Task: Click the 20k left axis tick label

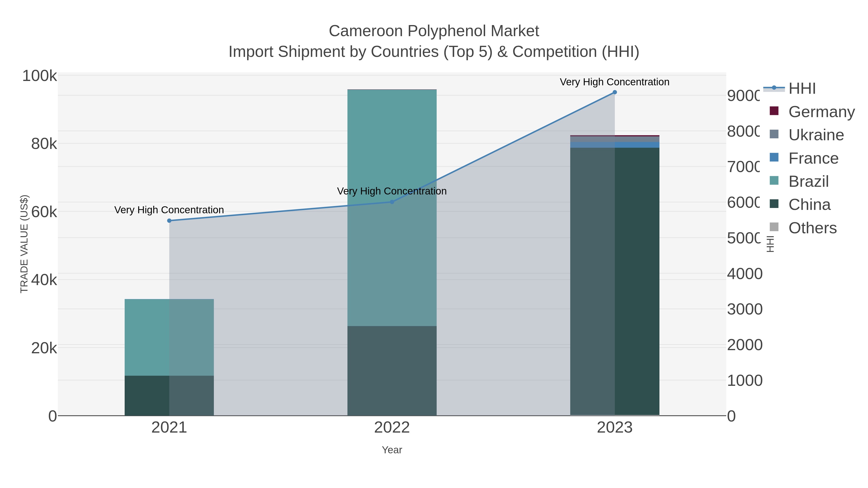Action: click(x=44, y=348)
